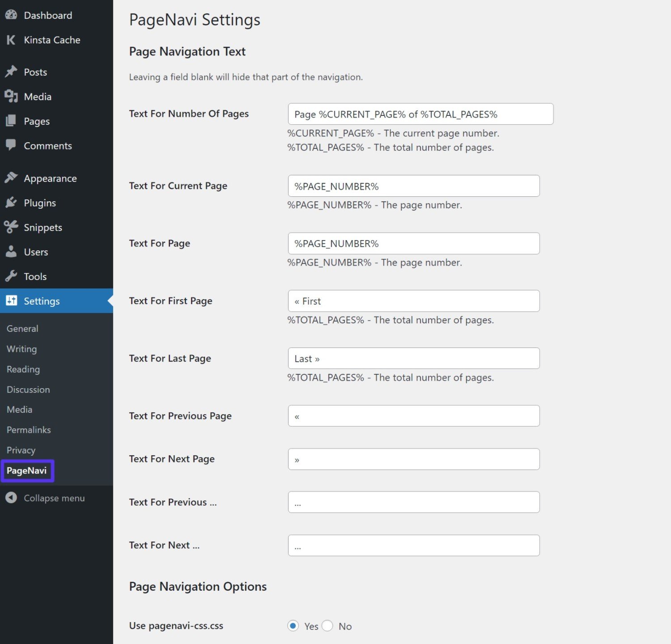Click the Text For Next Page input
Screen dimensions: 671x644
(x=413, y=459)
